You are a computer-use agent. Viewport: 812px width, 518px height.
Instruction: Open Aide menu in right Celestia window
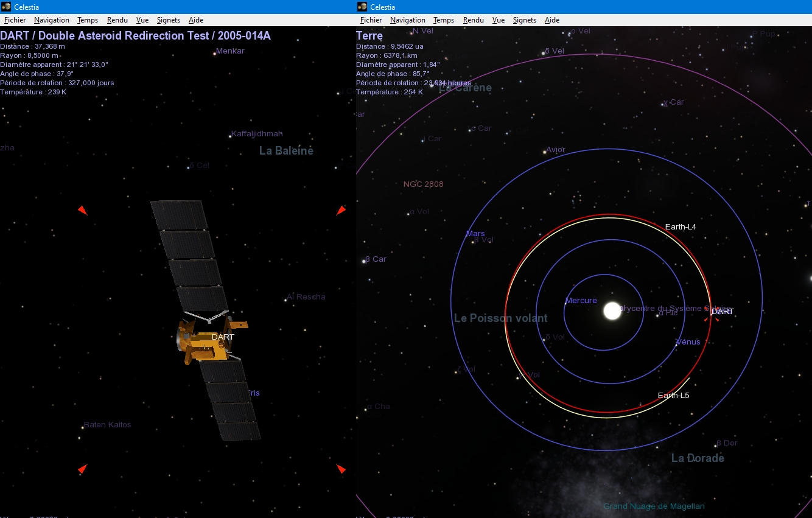tap(552, 20)
